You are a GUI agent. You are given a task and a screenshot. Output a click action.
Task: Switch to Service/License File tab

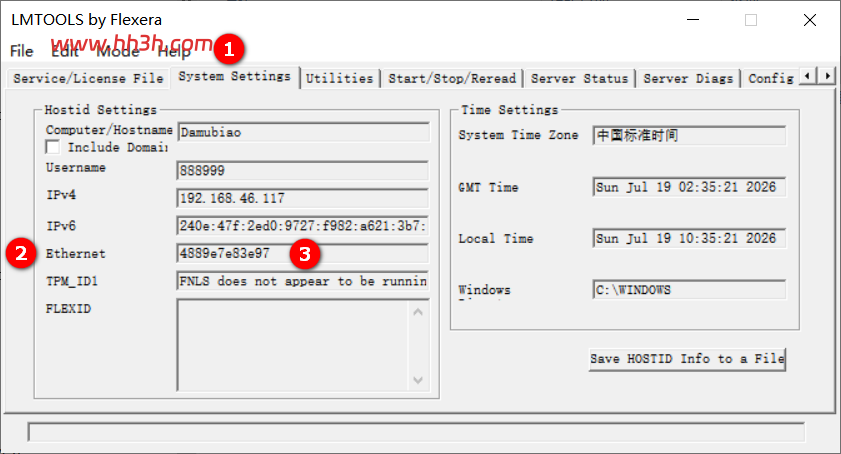[x=88, y=78]
